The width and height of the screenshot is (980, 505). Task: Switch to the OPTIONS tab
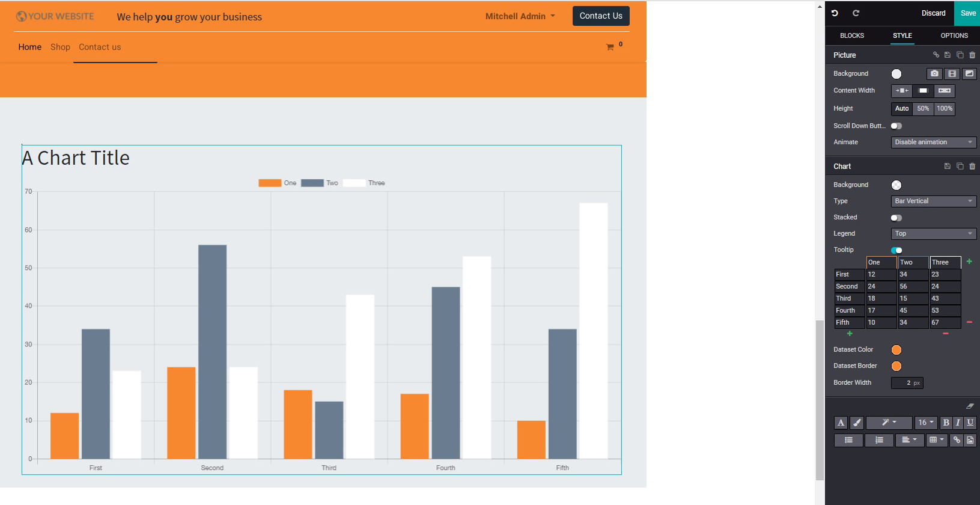[954, 35]
